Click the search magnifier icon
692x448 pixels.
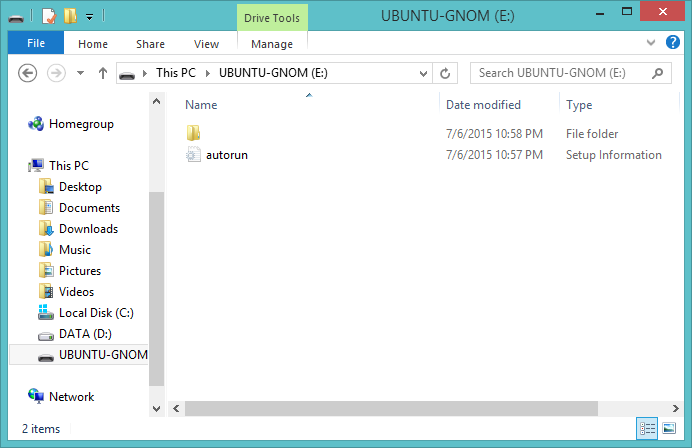pos(658,73)
